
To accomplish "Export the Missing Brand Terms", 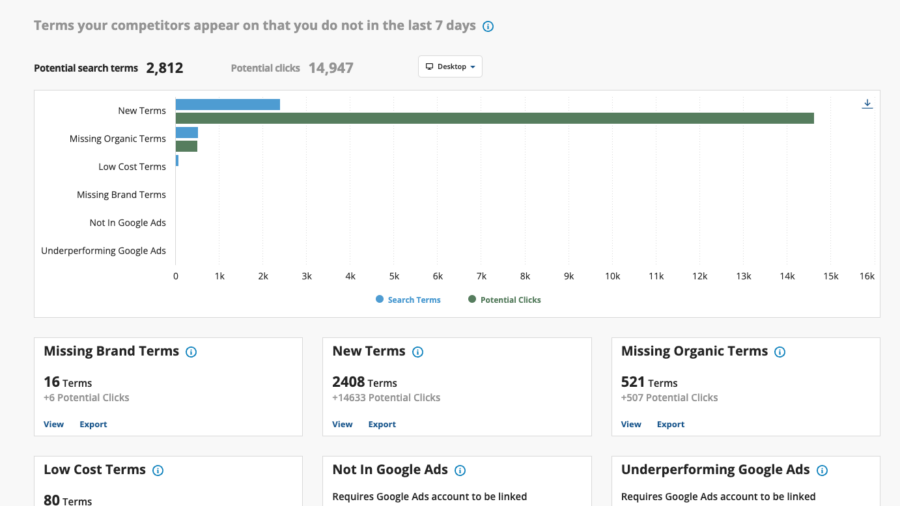I will [93, 424].
